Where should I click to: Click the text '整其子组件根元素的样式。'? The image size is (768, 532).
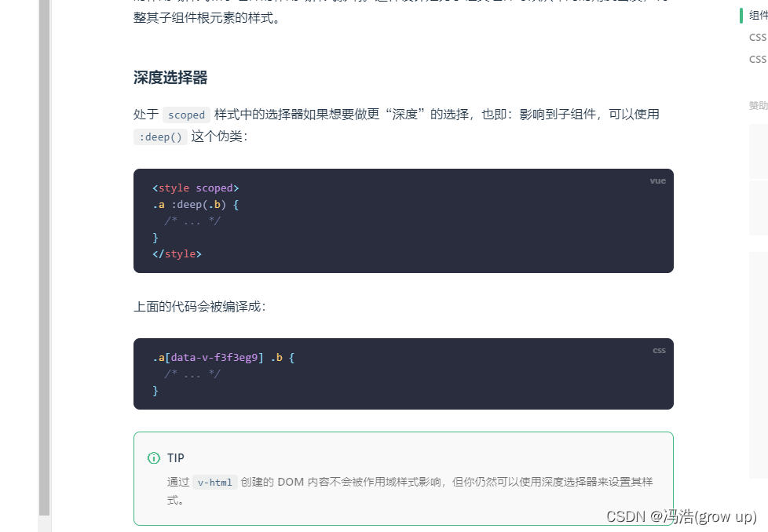[x=207, y=18]
